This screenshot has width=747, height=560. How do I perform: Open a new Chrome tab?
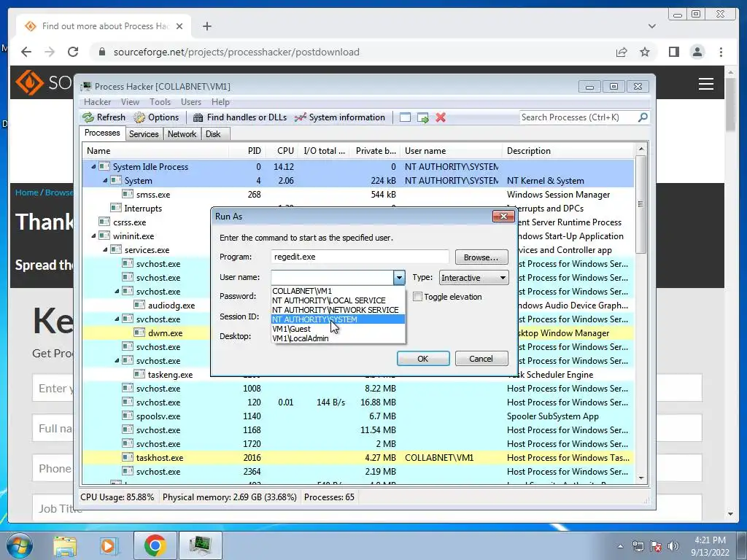tap(206, 26)
